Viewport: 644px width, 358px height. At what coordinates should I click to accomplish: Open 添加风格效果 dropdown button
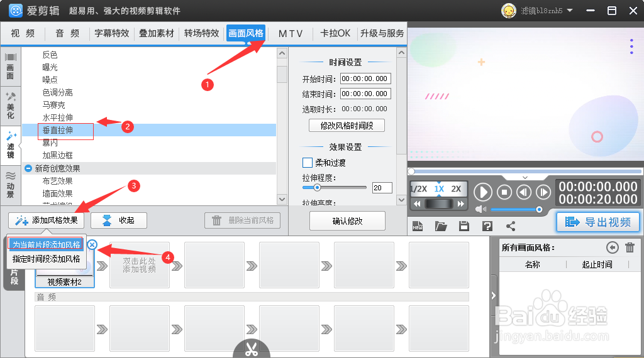pyautogui.click(x=46, y=220)
